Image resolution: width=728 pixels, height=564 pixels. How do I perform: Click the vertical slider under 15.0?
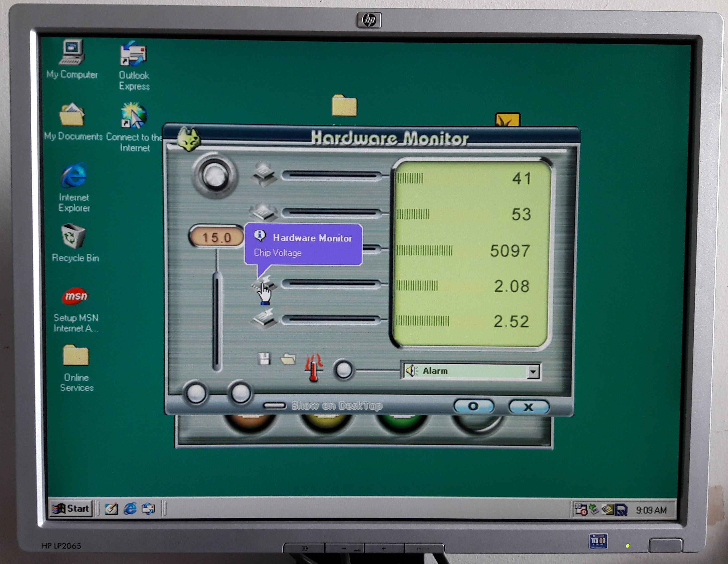[217, 321]
